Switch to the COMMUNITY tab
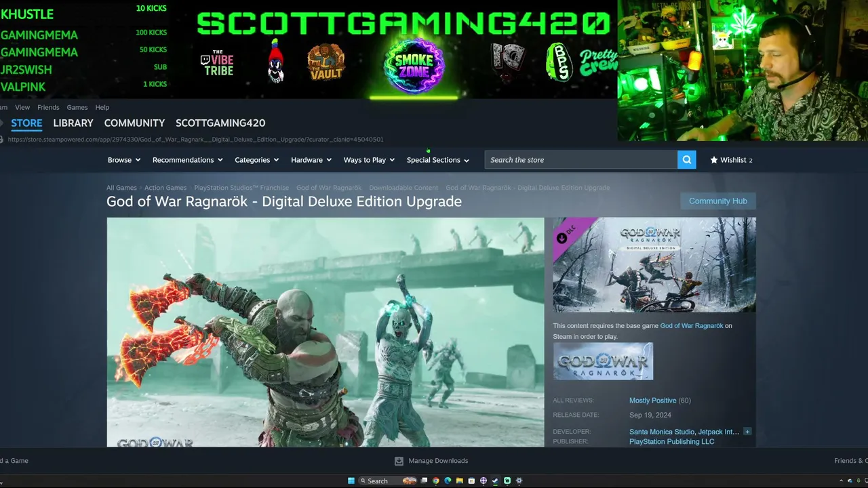The image size is (868, 488). point(134,123)
